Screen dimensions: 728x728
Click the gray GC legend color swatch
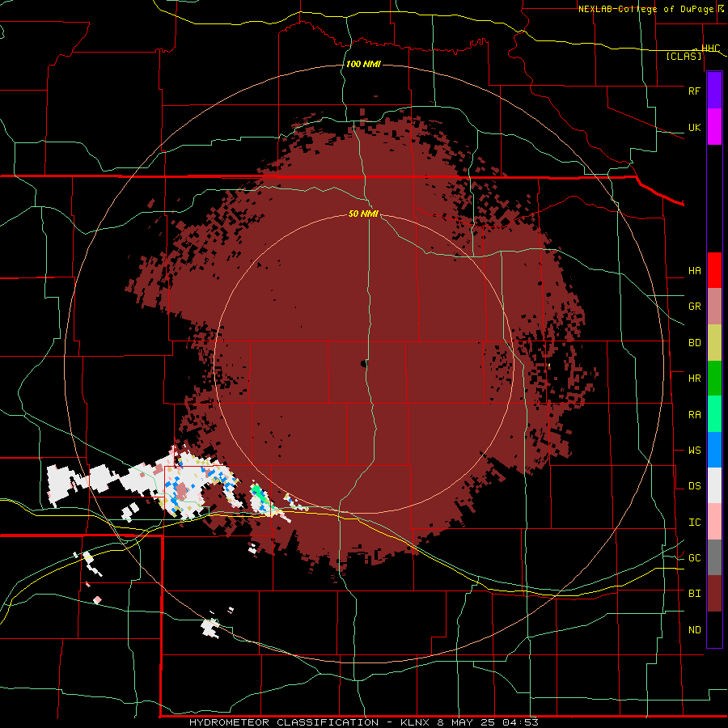(x=714, y=557)
